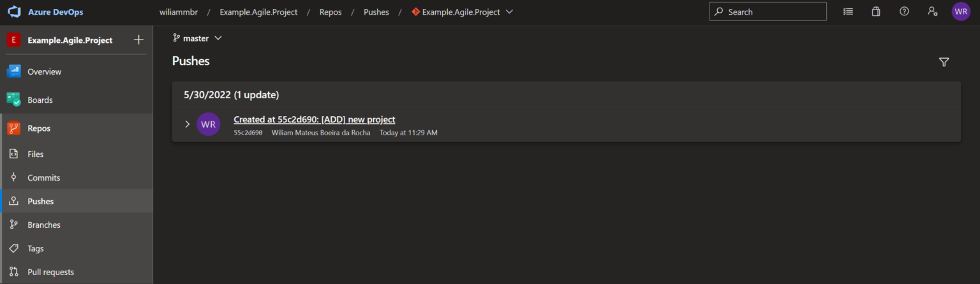The width and height of the screenshot is (980, 284).
Task: Click the Repos icon
Action: click(13, 128)
